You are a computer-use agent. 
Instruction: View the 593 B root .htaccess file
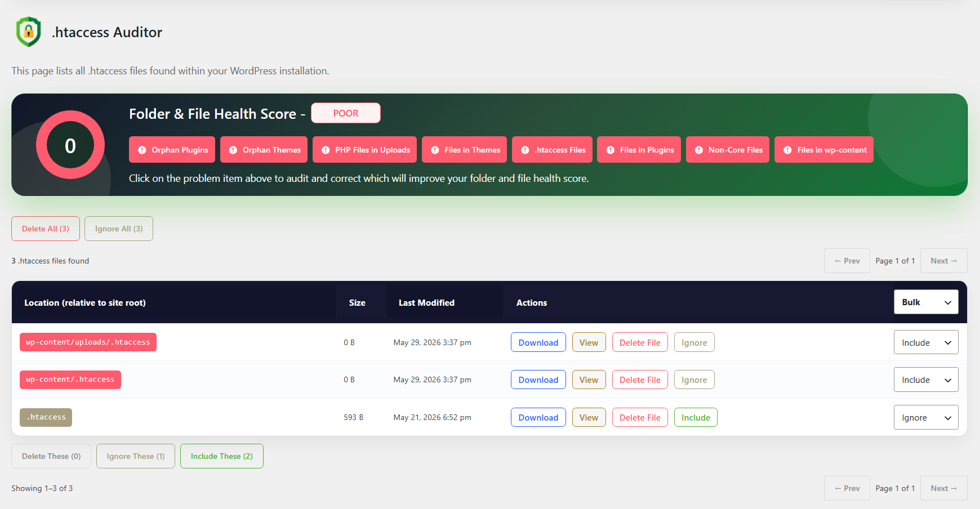pos(589,417)
